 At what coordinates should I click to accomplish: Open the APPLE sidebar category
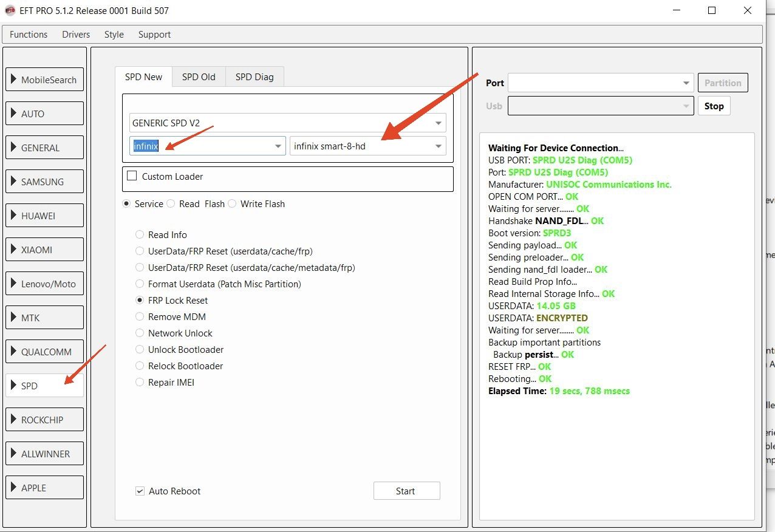(44, 488)
